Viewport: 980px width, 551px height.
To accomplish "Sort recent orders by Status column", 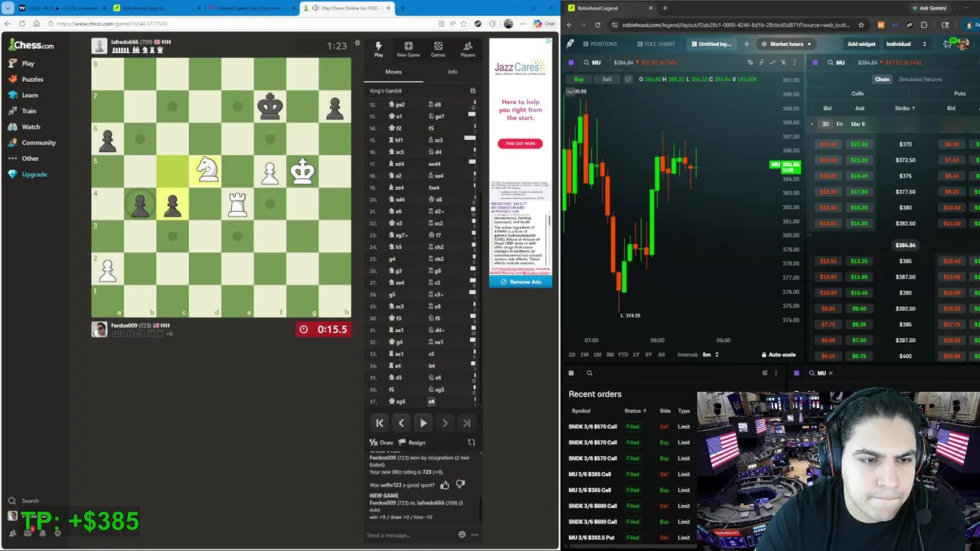I will 635,411.
